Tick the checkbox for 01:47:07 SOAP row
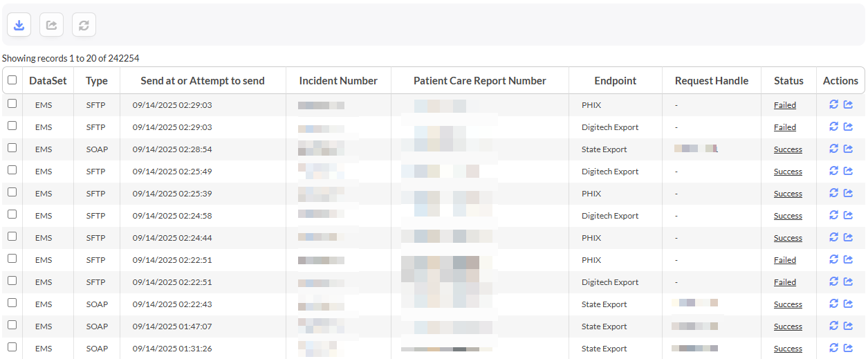 click(x=12, y=325)
